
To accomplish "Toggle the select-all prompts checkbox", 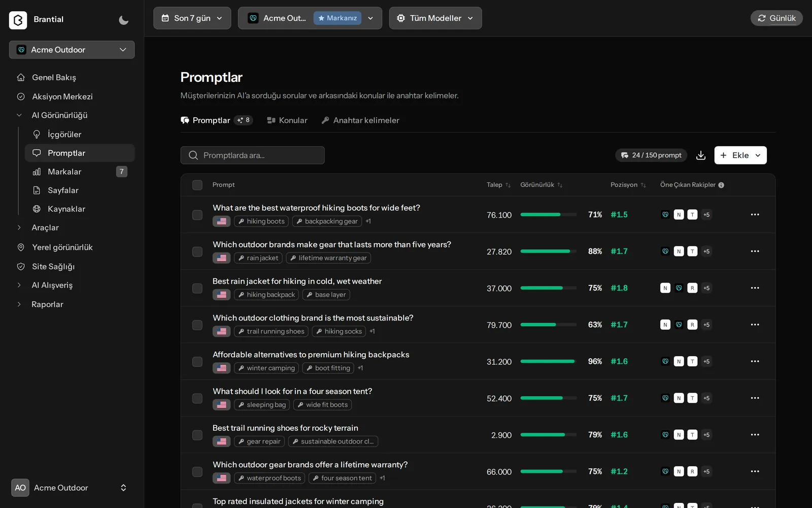I will (x=197, y=185).
